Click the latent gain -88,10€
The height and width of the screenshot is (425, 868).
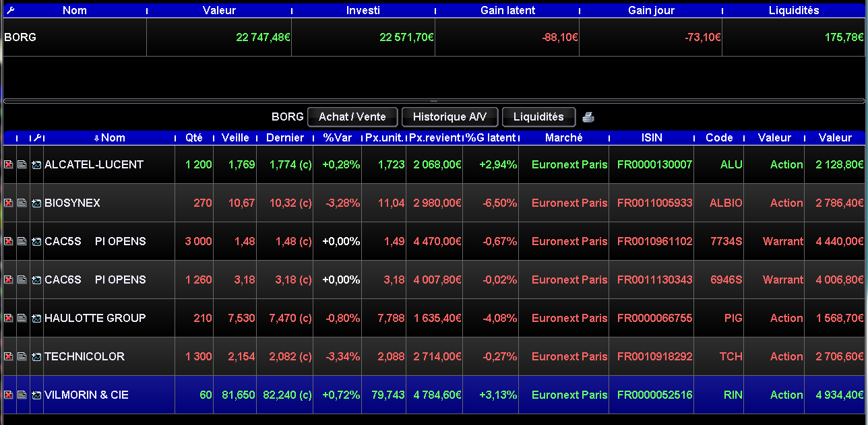[x=559, y=37]
